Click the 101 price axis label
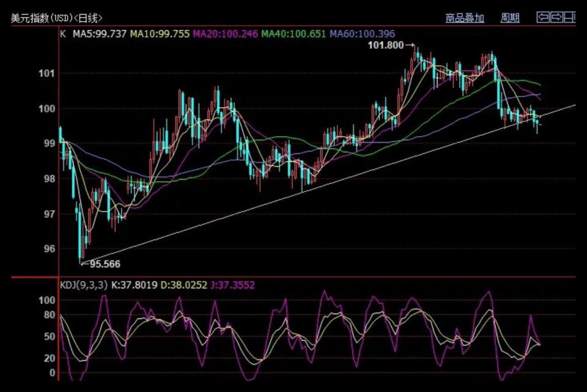The image size is (587, 392). pos(47,73)
